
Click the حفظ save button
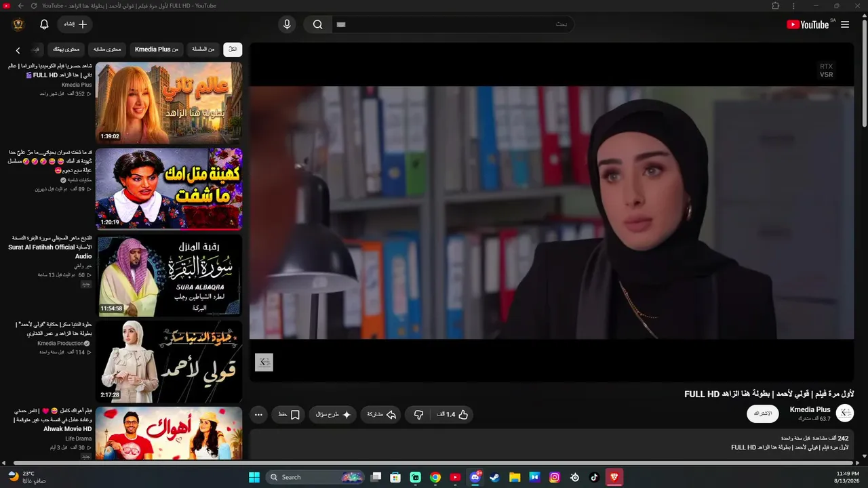click(x=290, y=415)
